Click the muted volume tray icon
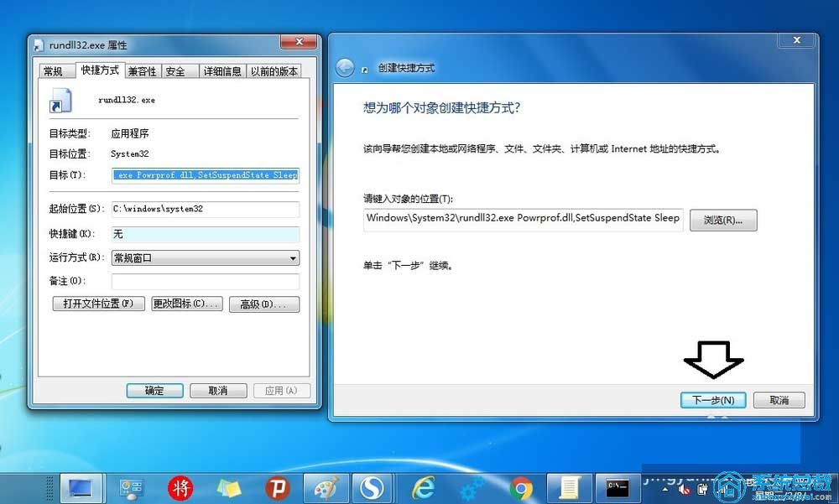This screenshot has width=839, height=504. pyautogui.click(x=684, y=489)
